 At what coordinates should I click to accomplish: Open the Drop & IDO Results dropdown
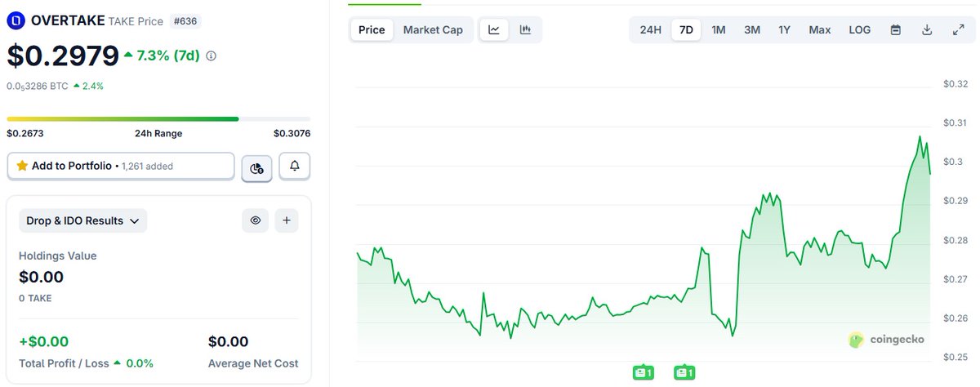[83, 220]
